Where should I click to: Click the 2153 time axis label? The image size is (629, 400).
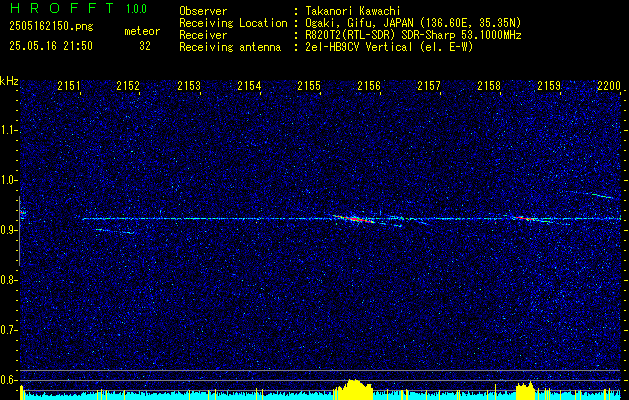coord(189,85)
